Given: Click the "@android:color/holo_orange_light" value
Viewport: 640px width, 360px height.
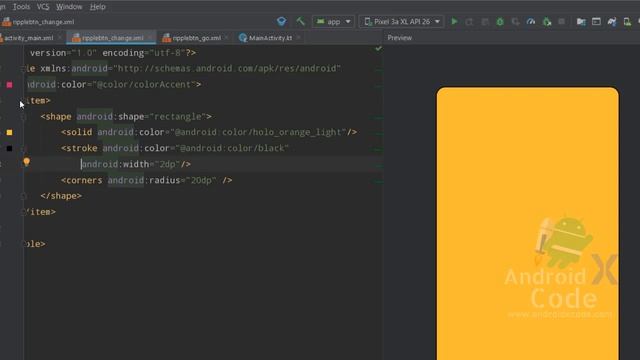Looking at the screenshot, I should click(259, 132).
